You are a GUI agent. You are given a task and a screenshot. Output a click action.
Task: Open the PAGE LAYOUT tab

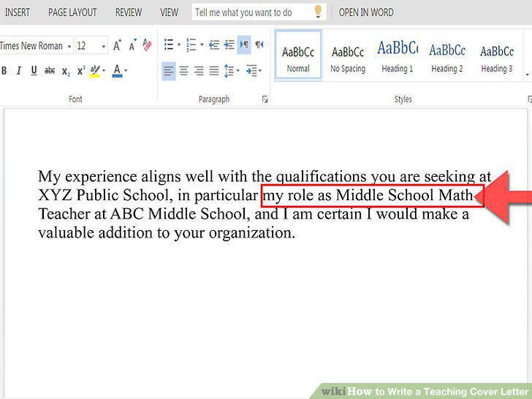point(72,12)
